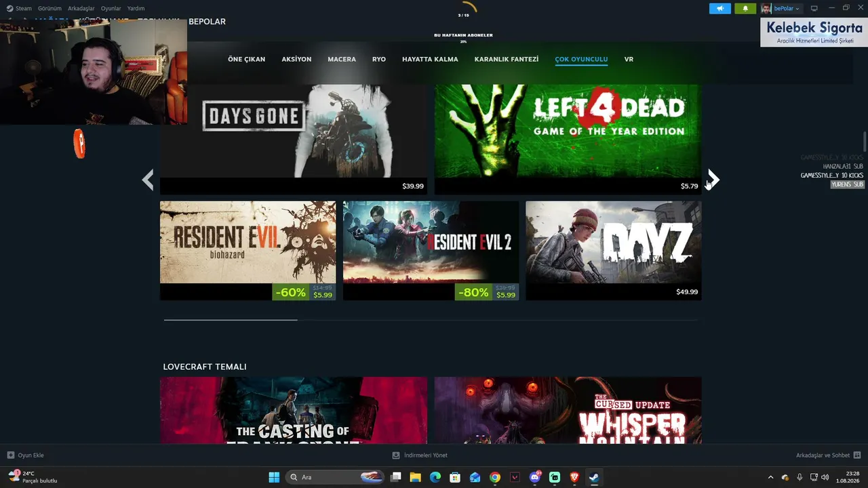Open the Oyunlar menu
The height and width of the screenshot is (488, 868).
click(111, 8)
